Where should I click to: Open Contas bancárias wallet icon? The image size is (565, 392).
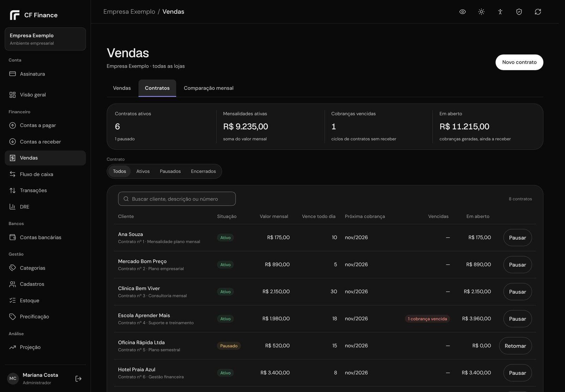(12, 237)
